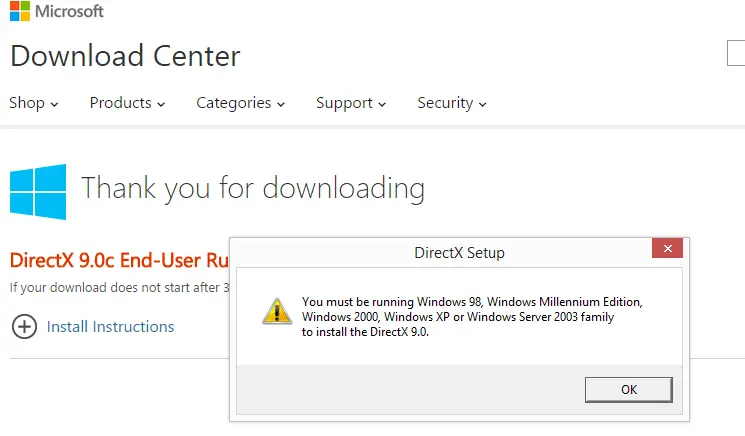Open the Categories dropdown menu
Screen dimensions: 745x436
click(x=241, y=103)
